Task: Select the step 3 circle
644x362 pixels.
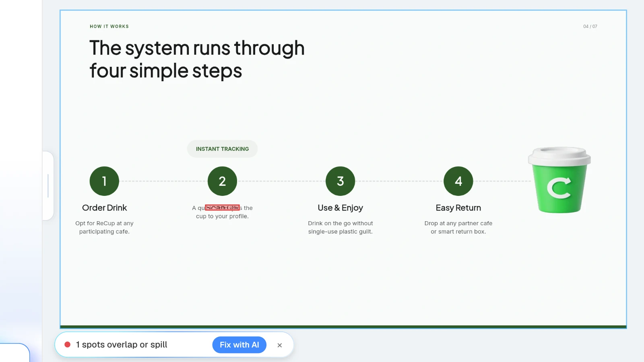Action: 340,181
